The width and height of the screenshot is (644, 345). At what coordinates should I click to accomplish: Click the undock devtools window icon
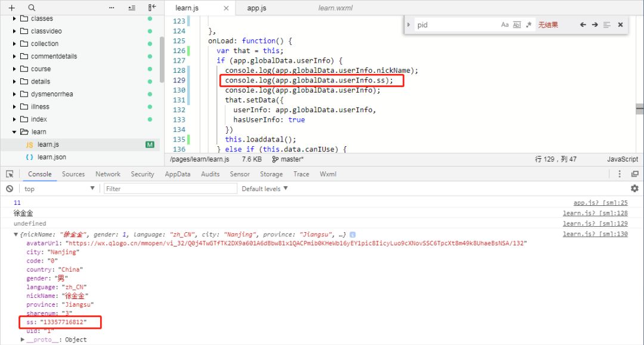(635, 174)
